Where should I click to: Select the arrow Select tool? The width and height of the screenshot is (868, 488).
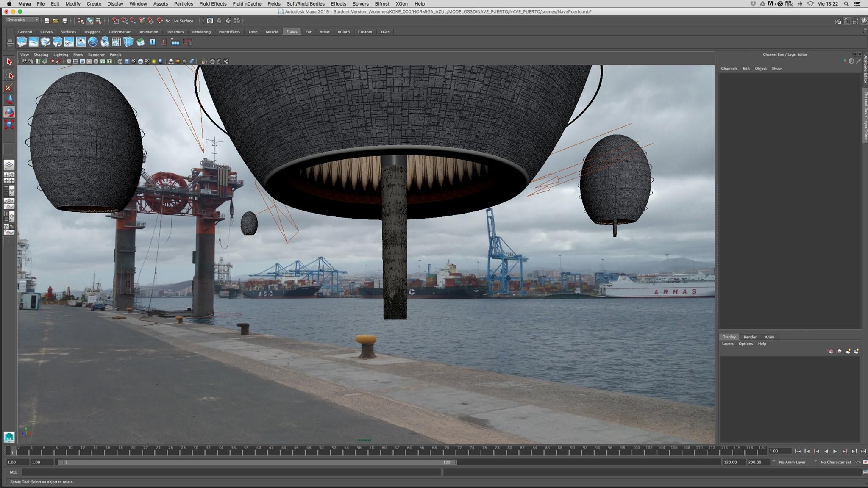point(9,62)
